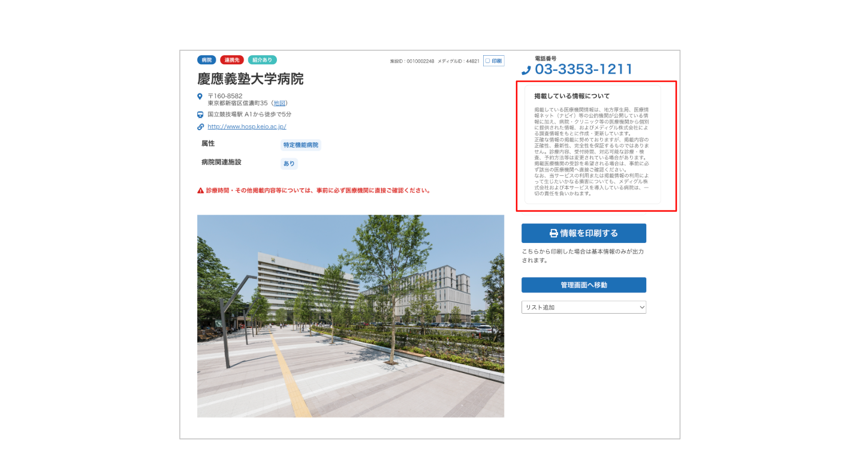This screenshot has width=868, height=463.
Task: Click the あり tag beside 病院関連施設
Action: tap(289, 164)
